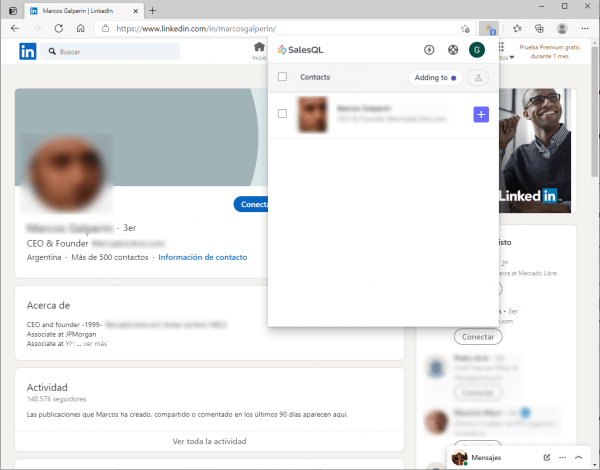Open the Mensajes messaging panel
Screen dimensions: 600x470
click(486, 457)
